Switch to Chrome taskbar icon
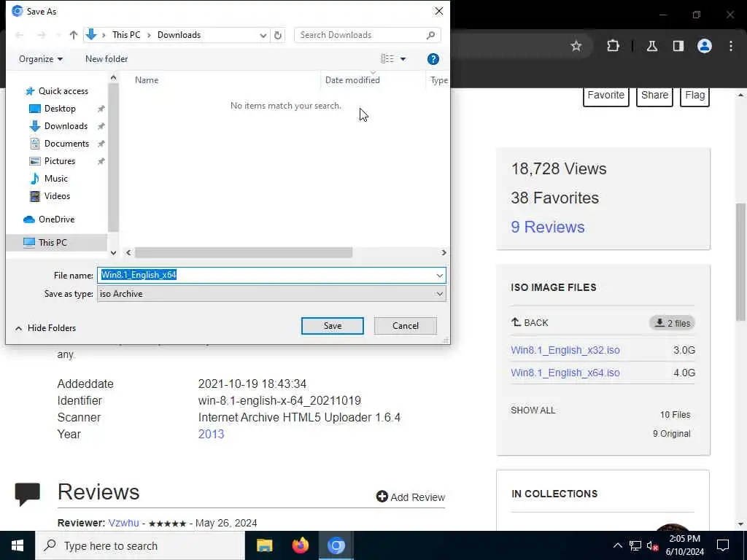Viewport: 747px width, 560px height. (x=336, y=545)
